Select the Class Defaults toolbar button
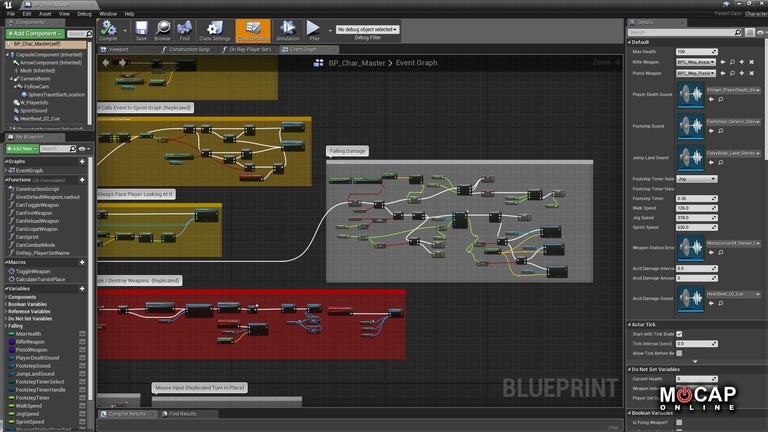Viewport: 768px width, 432px height. point(252,30)
